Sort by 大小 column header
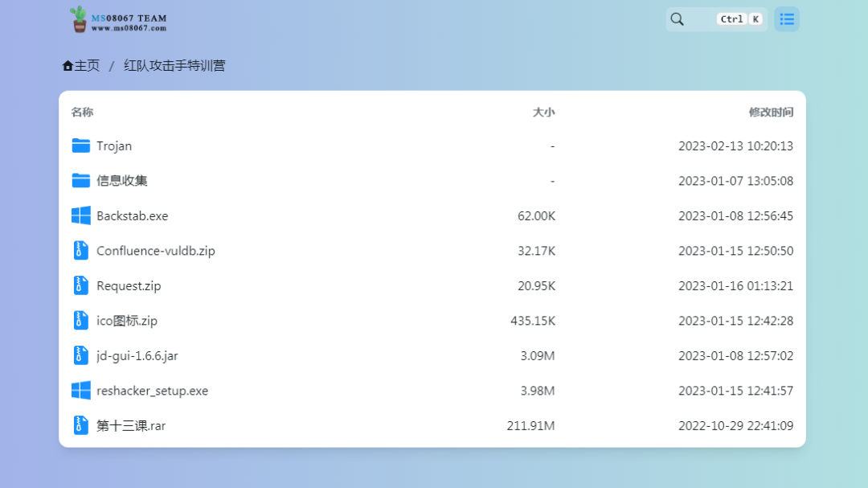Screen dimensions: 868x488 [543, 112]
